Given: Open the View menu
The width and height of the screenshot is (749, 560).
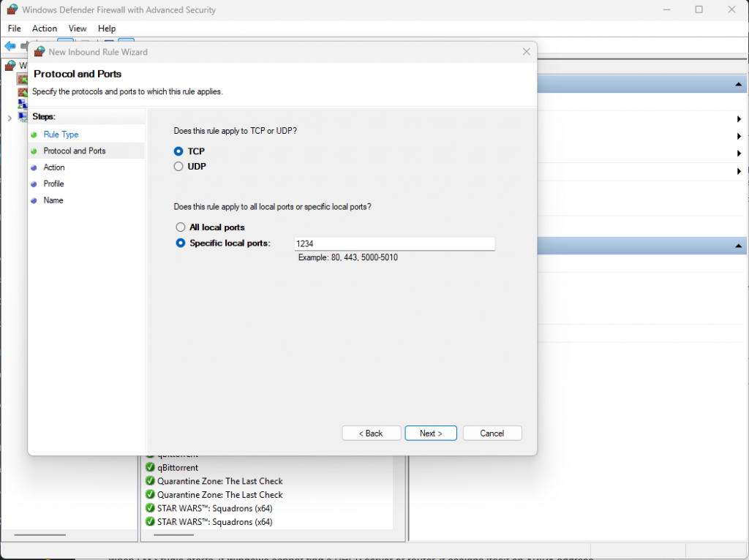Looking at the screenshot, I should pos(78,29).
